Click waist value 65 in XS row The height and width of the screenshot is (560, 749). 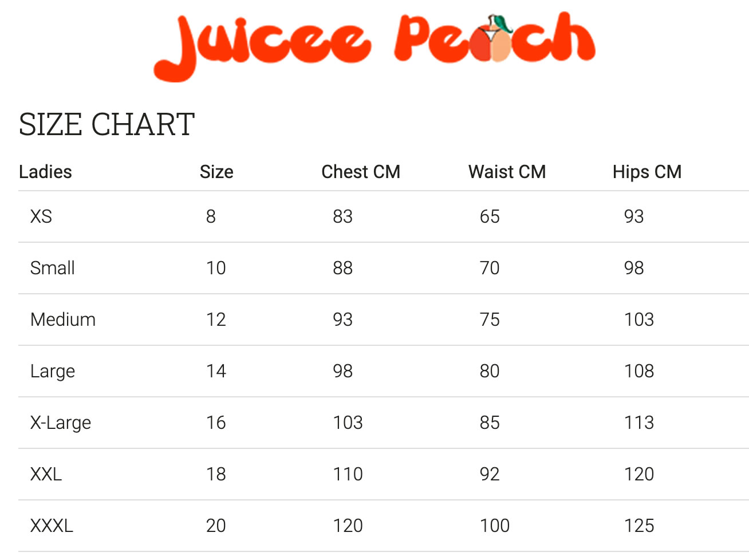[490, 216]
